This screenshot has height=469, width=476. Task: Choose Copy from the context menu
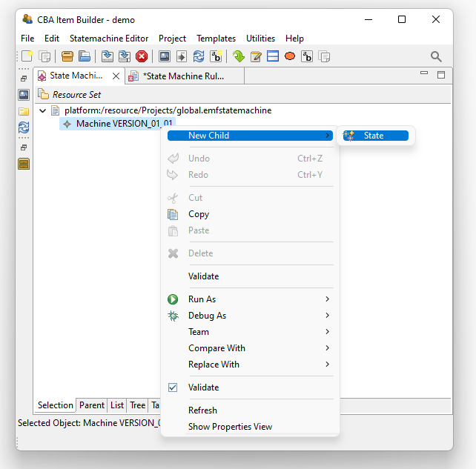pos(199,214)
